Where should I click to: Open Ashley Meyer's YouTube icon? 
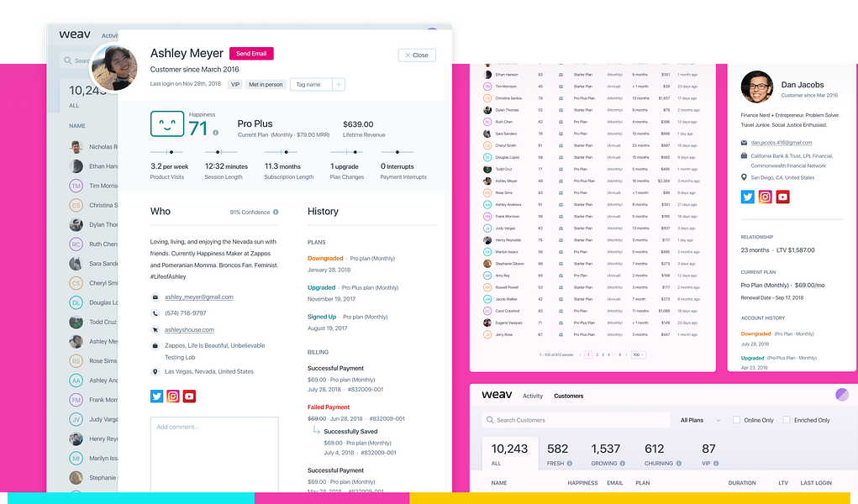189,396
